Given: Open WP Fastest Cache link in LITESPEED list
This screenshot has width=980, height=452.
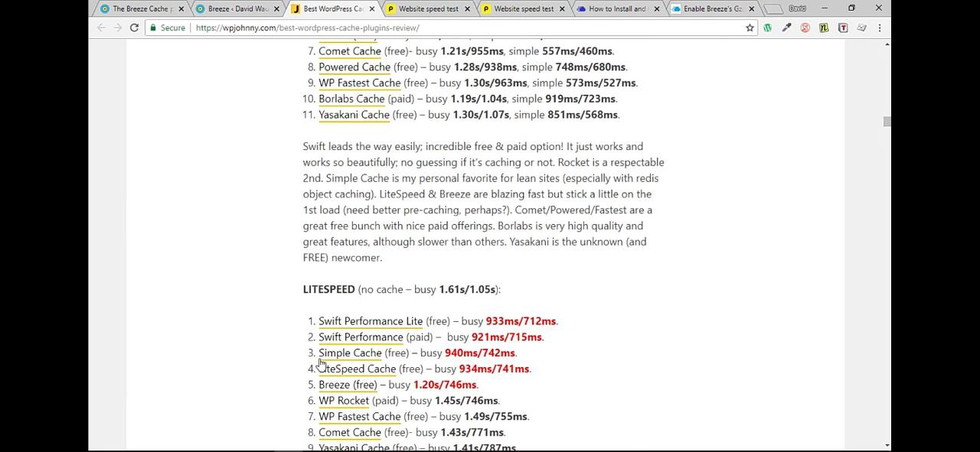Looking at the screenshot, I should [x=360, y=417].
